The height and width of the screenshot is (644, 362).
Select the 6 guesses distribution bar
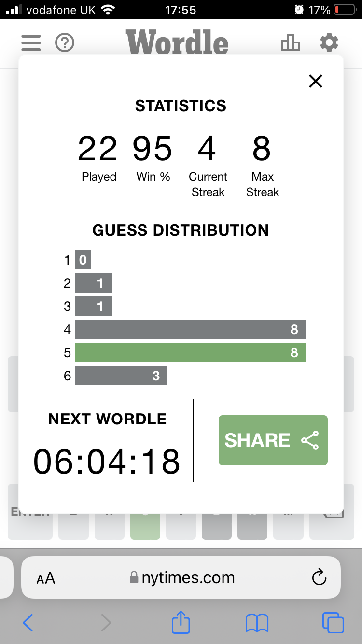(121, 376)
